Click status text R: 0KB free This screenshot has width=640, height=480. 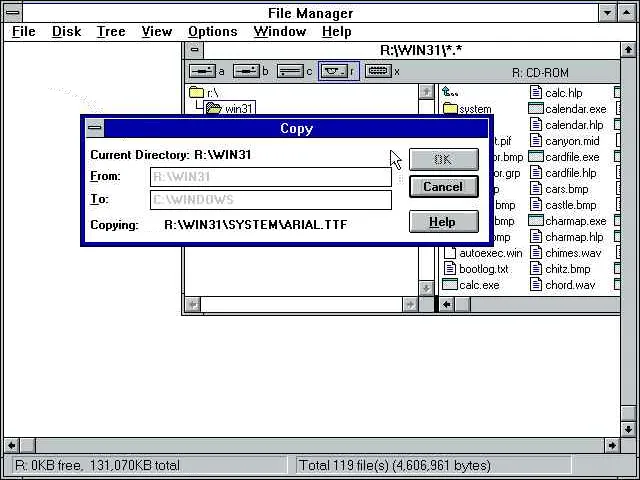tap(97, 465)
